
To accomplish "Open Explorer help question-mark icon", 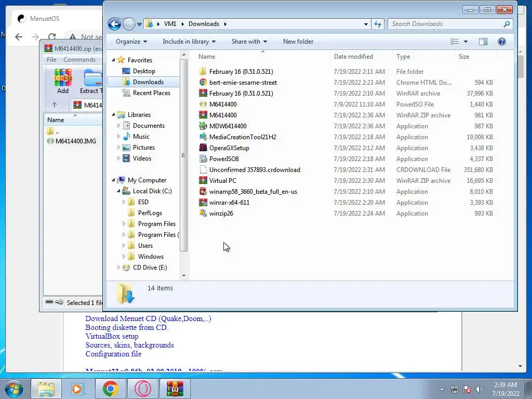I will tap(502, 42).
